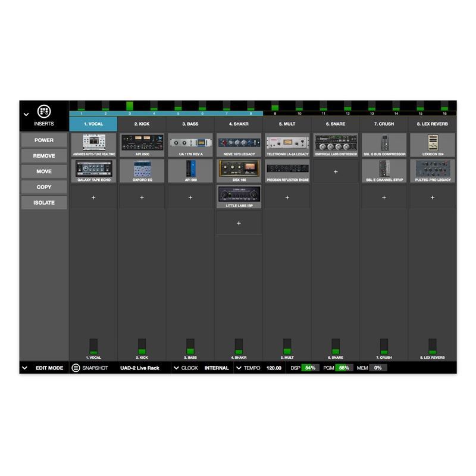Image resolution: width=476 pixels, height=476 pixels.
Task: Select the 8. LEX REVERB channel tab
Action: tap(433, 124)
